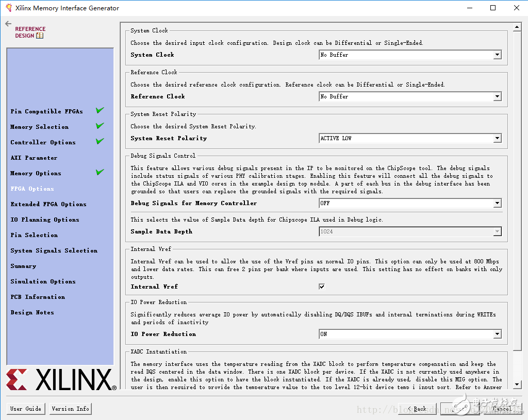Viewport: 528px width, 420px height.
Task: Click the back arrow icon at top left
Action: click(x=8, y=24)
